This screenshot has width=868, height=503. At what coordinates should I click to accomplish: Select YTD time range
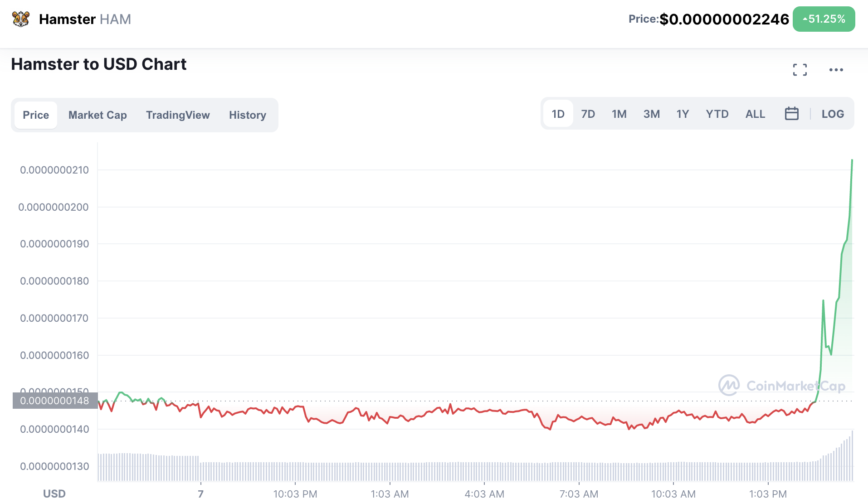717,114
